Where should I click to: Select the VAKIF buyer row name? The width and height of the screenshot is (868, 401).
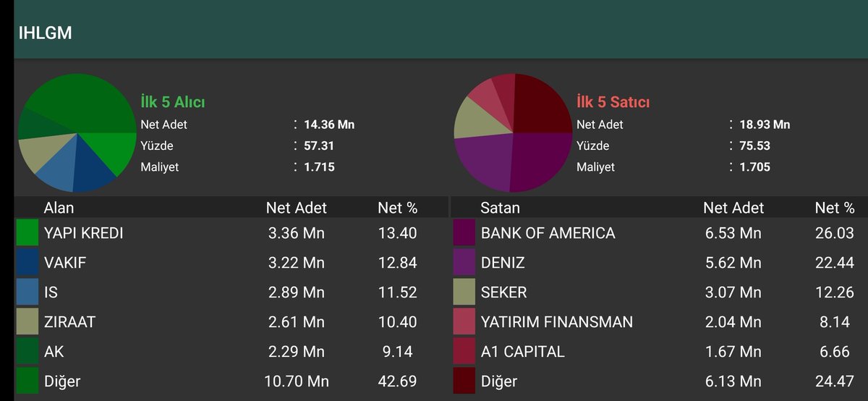tap(65, 263)
